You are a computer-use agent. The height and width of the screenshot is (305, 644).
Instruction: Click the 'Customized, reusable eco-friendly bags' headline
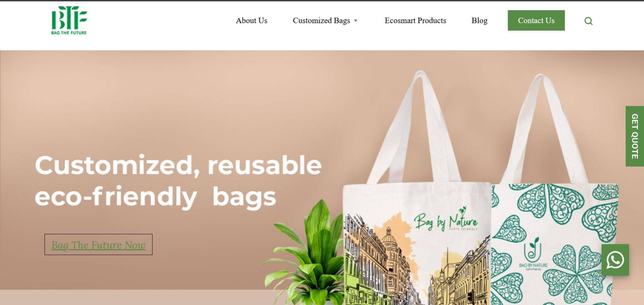(x=178, y=181)
